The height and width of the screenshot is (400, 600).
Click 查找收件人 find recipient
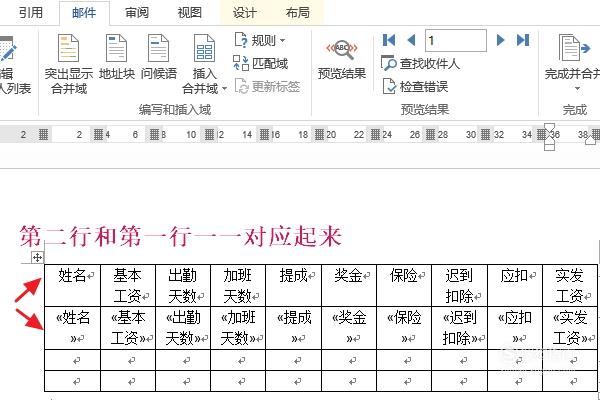[420, 63]
